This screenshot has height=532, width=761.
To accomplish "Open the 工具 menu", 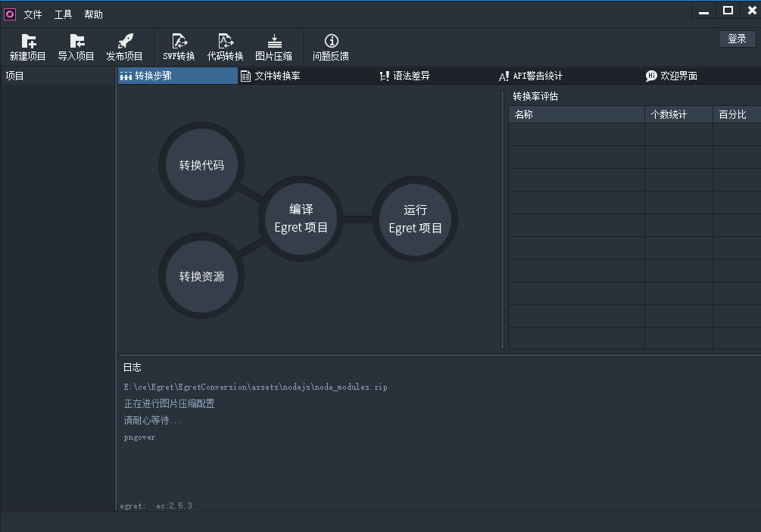I will click(63, 14).
